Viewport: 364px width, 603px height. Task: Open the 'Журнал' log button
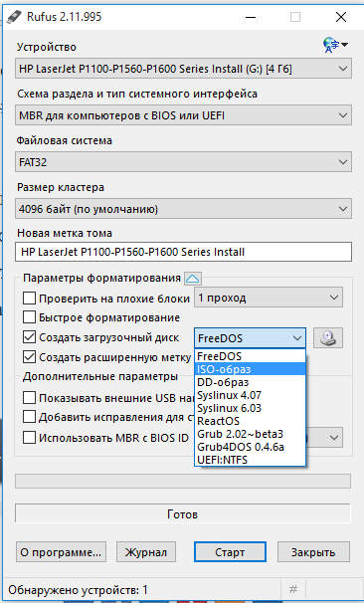coord(146,552)
